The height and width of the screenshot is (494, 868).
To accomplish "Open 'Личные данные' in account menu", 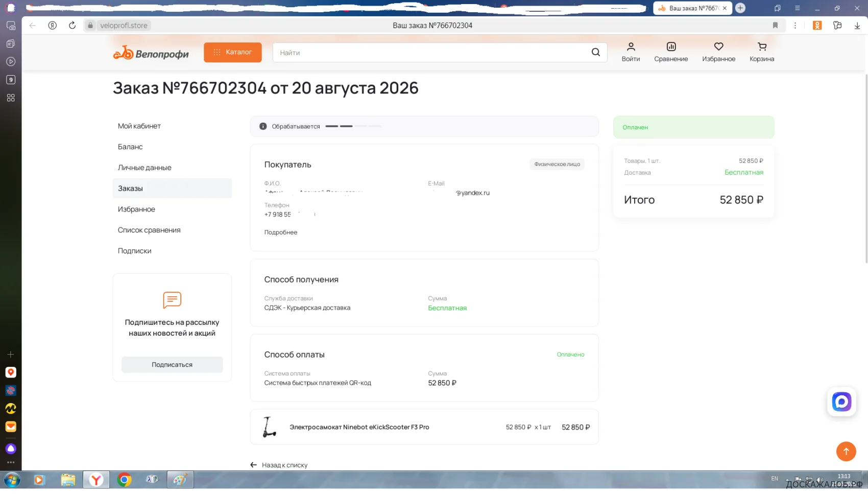I will click(144, 168).
